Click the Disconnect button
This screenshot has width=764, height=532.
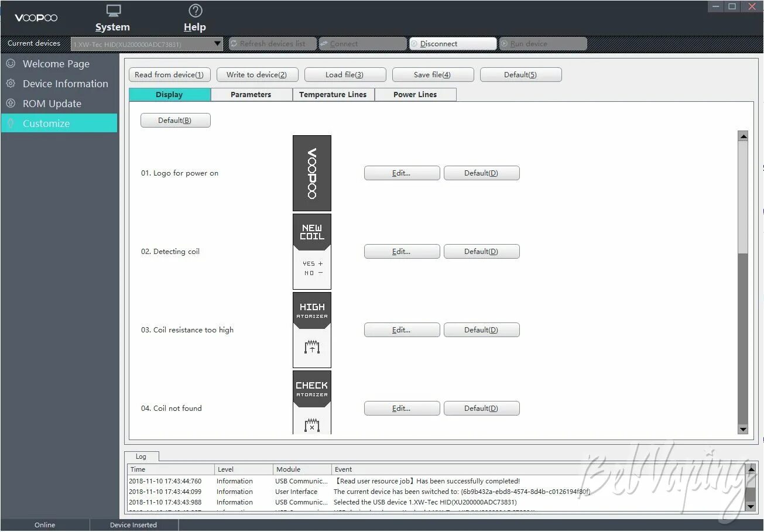point(453,44)
